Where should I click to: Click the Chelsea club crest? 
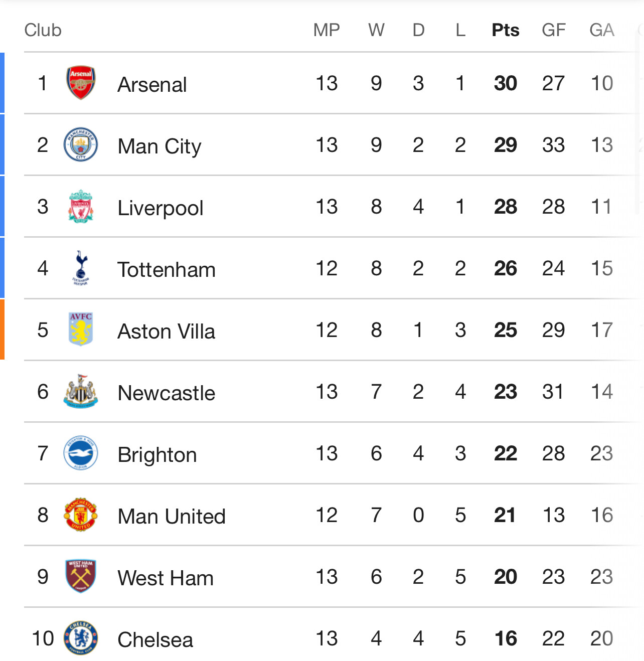[81, 638]
